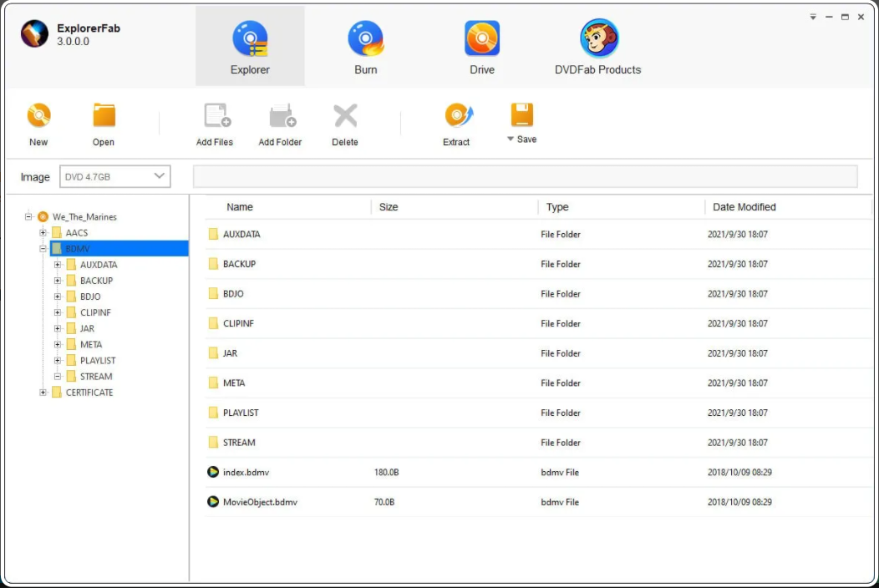Select the highlighted BDMV tree item
879x588 pixels.
point(119,248)
